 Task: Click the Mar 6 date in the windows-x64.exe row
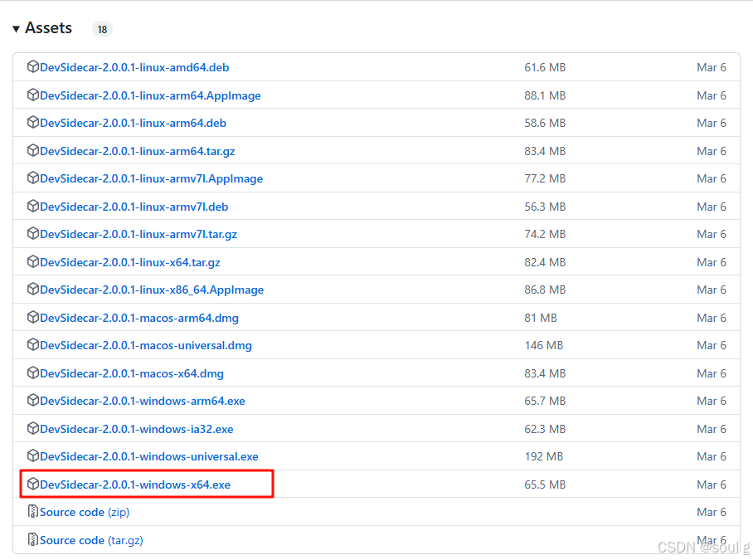[x=712, y=485]
